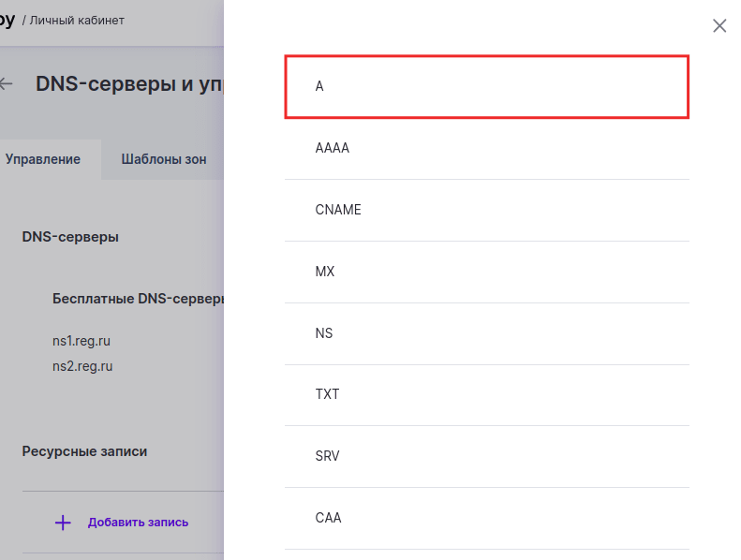The width and height of the screenshot is (741, 560).
Task: Choose the NS record type
Action: point(487,333)
